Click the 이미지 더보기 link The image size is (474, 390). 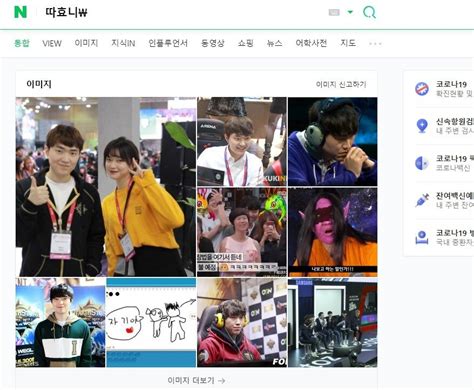(196, 380)
